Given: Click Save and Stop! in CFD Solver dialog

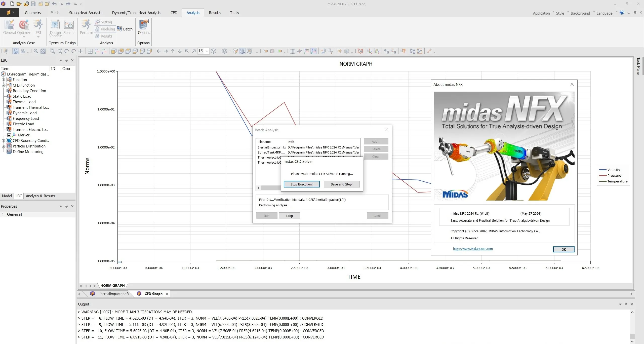Looking at the screenshot, I should tap(341, 184).
